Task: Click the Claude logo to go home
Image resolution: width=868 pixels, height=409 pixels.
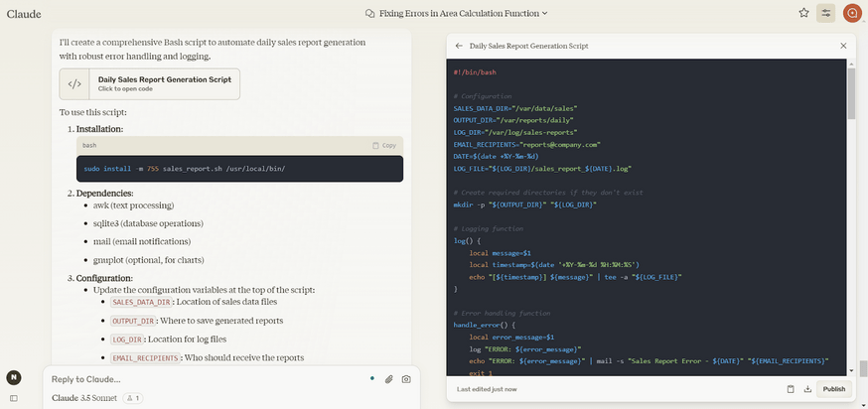Action: 24,14
